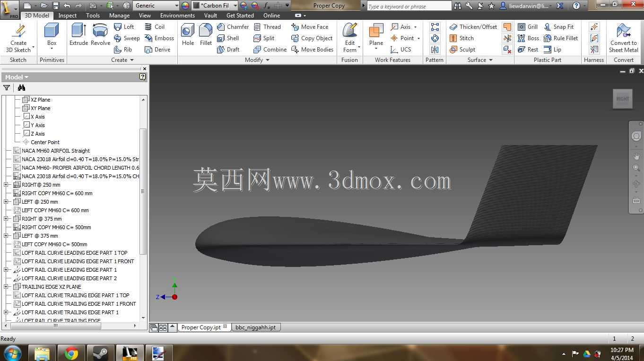The height and width of the screenshot is (361, 644).
Task: Choose the Rule Fillet tool
Action: (561, 38)
